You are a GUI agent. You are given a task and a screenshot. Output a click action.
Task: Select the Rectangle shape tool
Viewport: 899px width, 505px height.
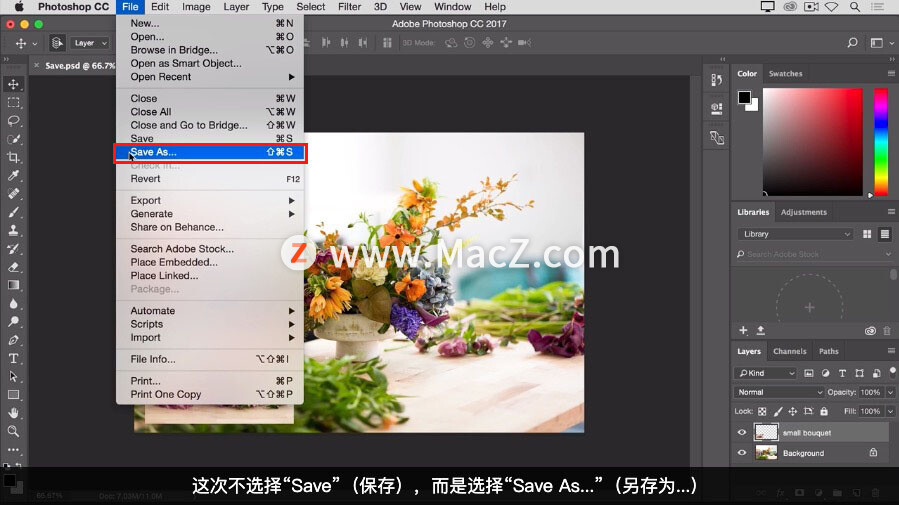tap(13, 395)
